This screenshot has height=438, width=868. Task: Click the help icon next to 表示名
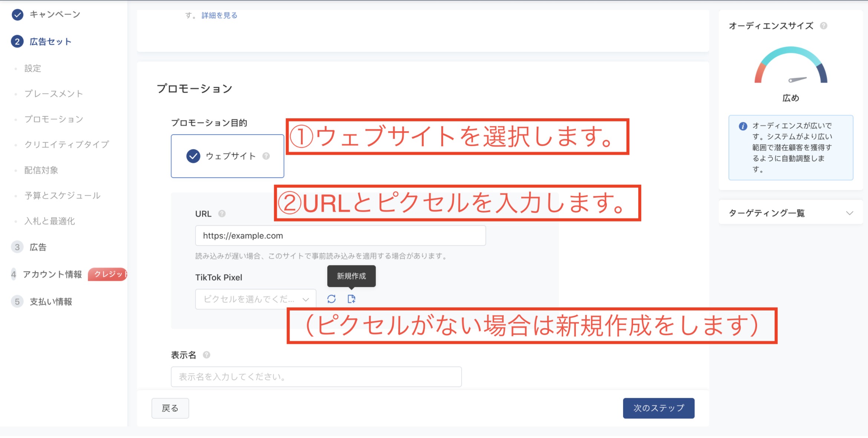(206, 355)
